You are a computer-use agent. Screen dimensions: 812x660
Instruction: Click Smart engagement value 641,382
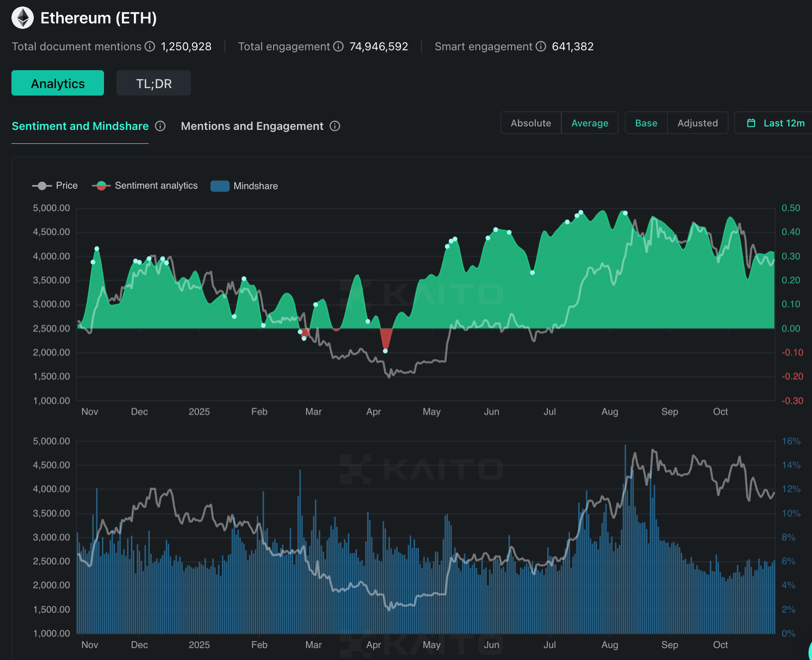[573, 46]
